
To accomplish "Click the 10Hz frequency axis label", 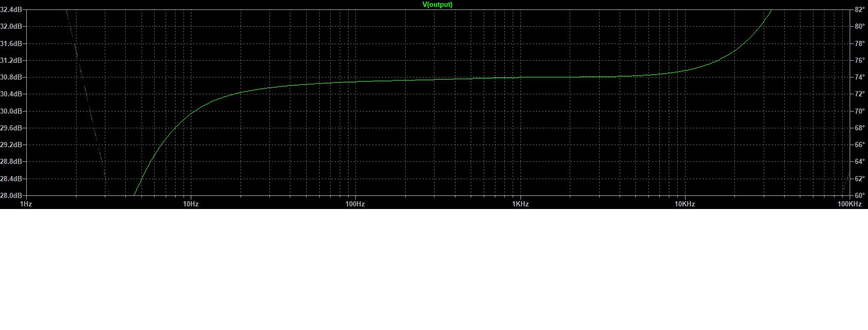I will click(190, 204).
